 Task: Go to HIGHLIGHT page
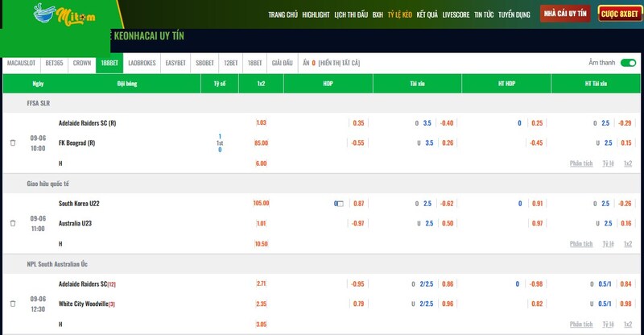316,14
